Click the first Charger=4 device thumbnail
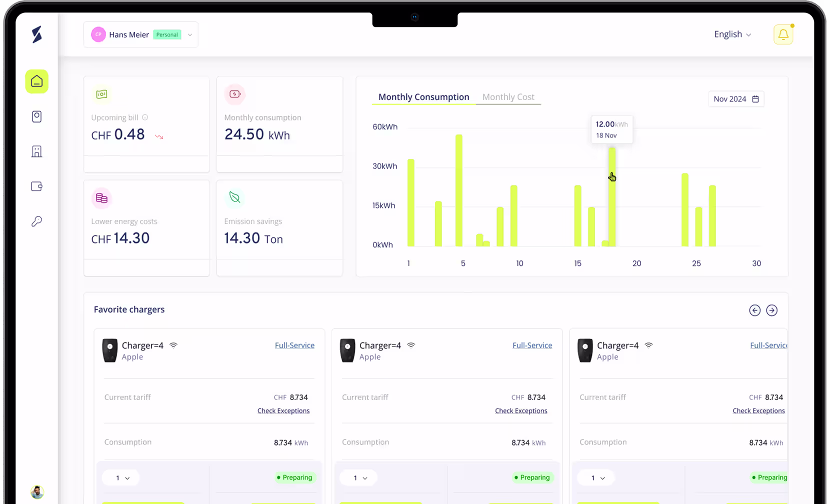 110,350
